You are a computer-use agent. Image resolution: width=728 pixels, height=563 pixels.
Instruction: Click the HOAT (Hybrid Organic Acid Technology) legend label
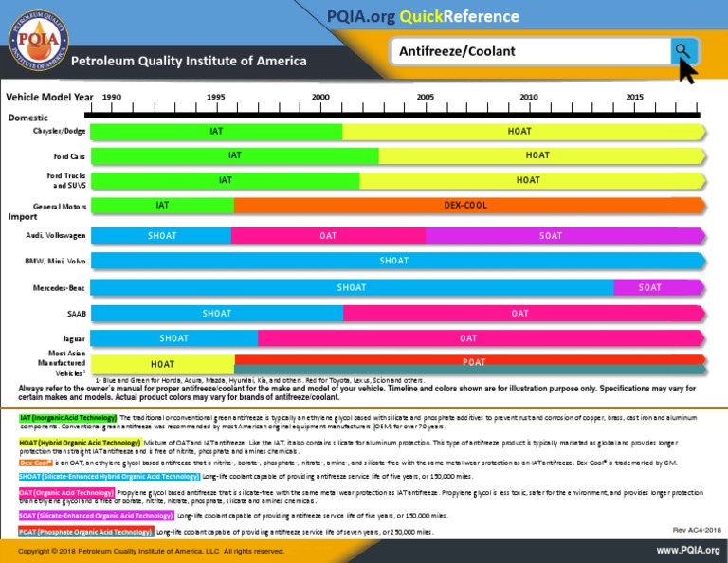click(x=80, y=443)
